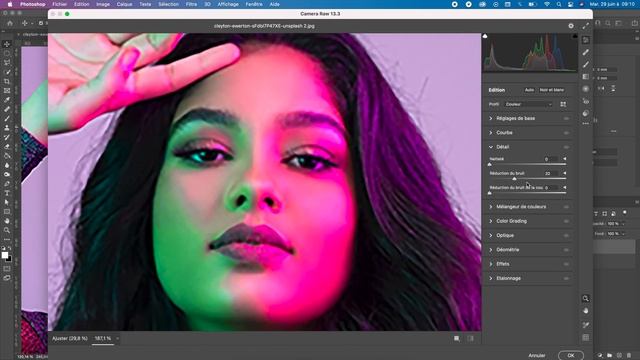The width and height of the screenshot is (640, 360).
Task: Toggle highlight clipping warning in histogram
Action: pos(575,36)
